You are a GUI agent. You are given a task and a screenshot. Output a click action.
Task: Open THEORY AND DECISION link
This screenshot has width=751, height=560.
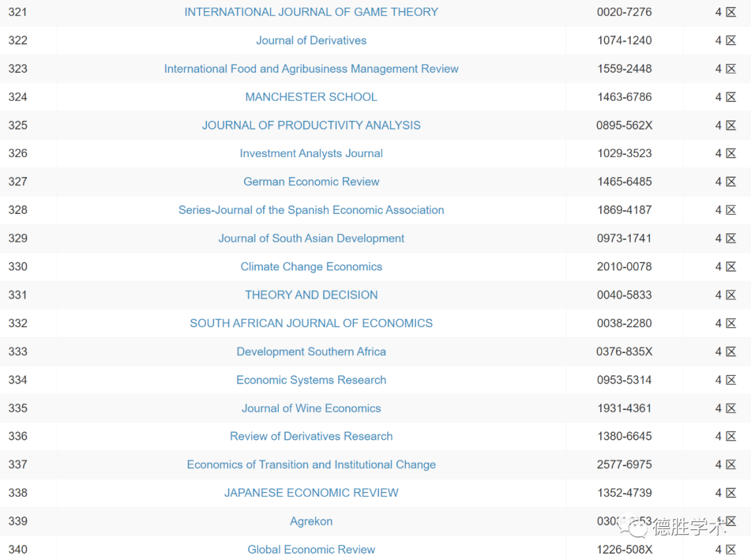pos(312,295)
